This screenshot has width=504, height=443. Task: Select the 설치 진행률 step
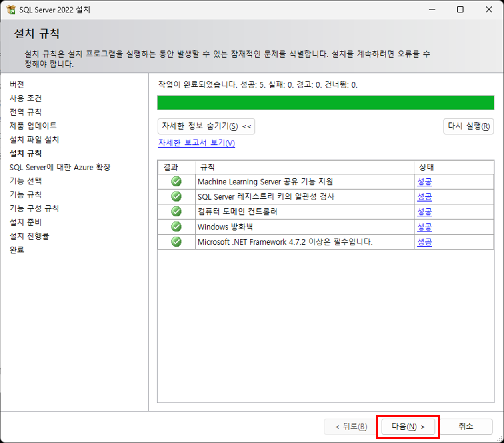click(x=30, y=236)
